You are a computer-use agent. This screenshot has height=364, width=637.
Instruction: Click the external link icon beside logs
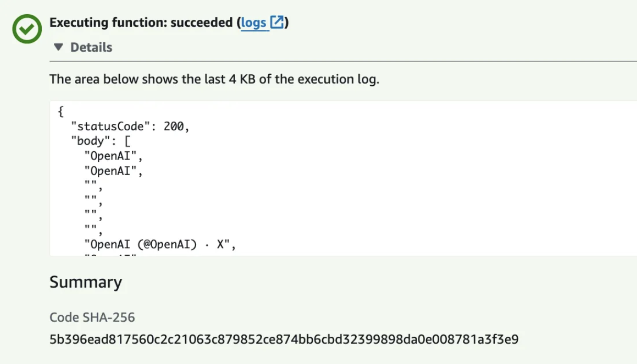(x=277, y=23)
